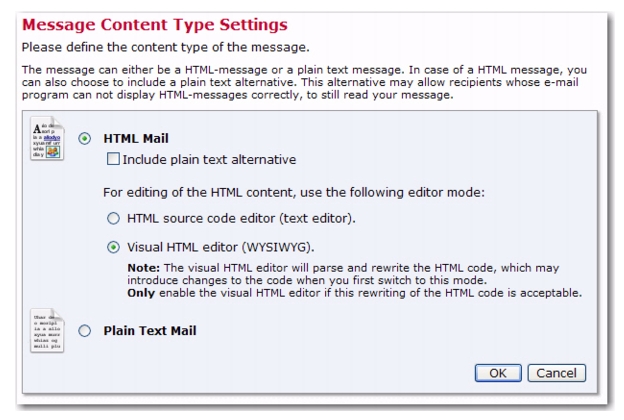Click the 'For editing of the HTML content' text
Screen dimensions: 624x420
294,193
